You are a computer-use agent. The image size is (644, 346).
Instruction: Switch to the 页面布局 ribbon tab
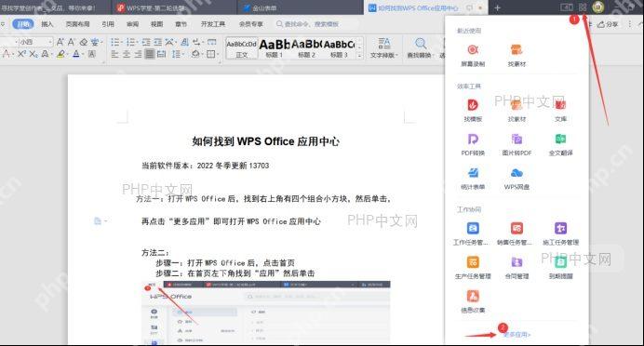77,24
